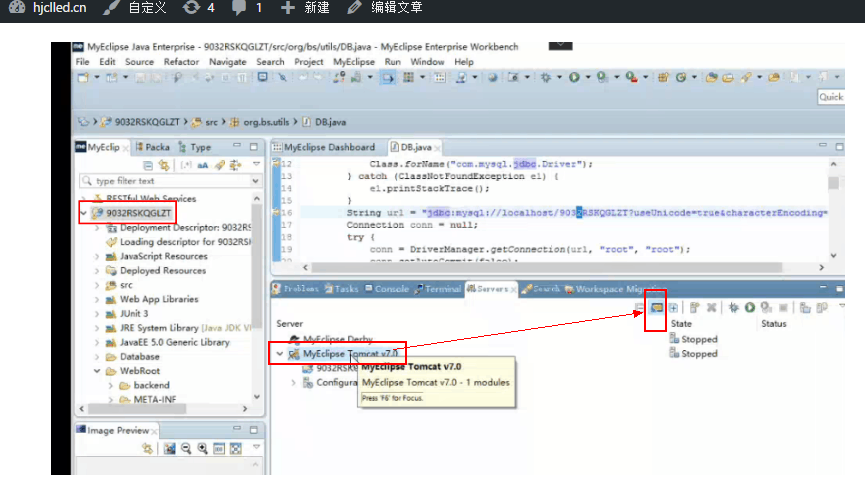Click zoom in magnifier in Image Preview
The width and height of the screenshot is (865, 501).
202,449
